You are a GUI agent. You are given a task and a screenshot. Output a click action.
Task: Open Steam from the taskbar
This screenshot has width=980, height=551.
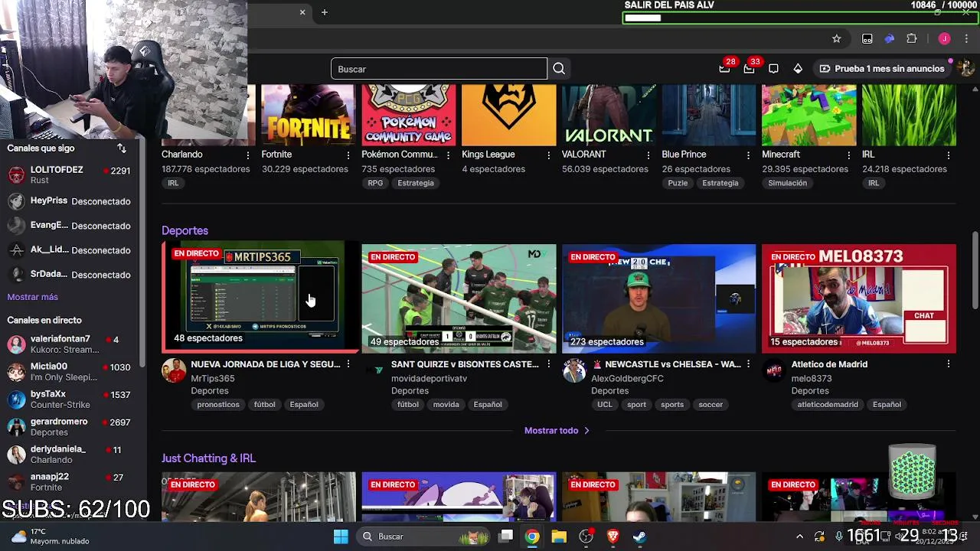(x=639, y=536)
